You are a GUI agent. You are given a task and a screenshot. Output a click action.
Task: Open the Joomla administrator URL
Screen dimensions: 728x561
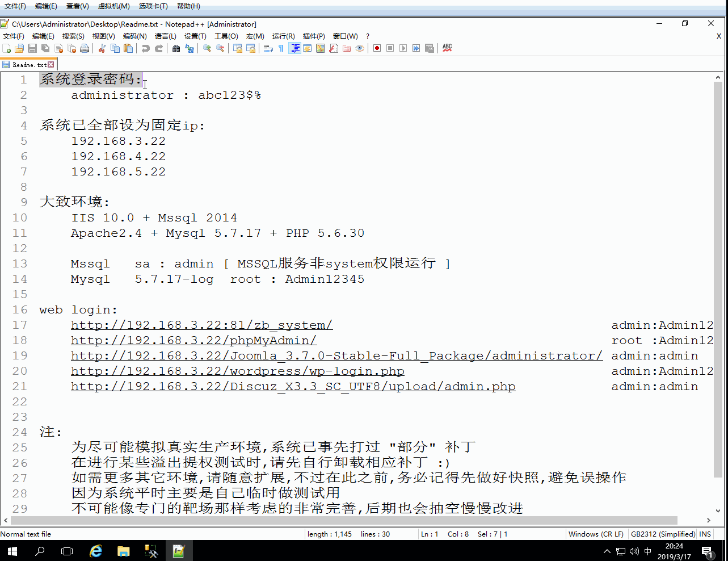336,355
